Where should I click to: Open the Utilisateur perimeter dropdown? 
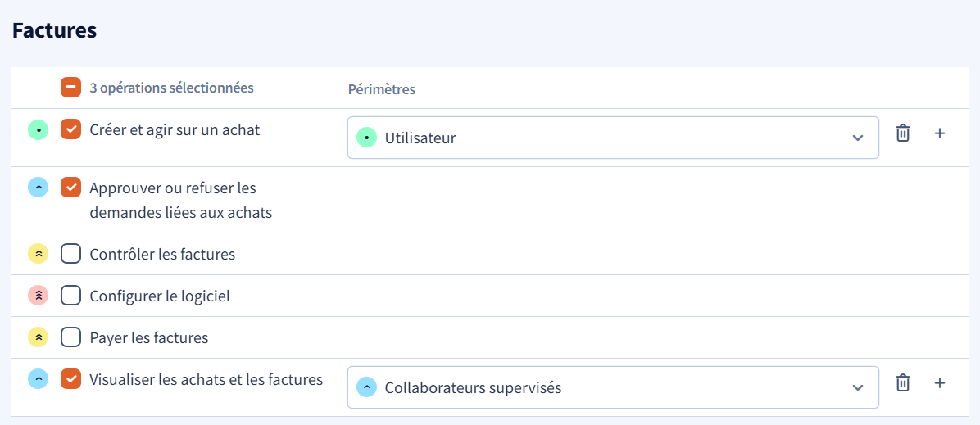(613, 138)
